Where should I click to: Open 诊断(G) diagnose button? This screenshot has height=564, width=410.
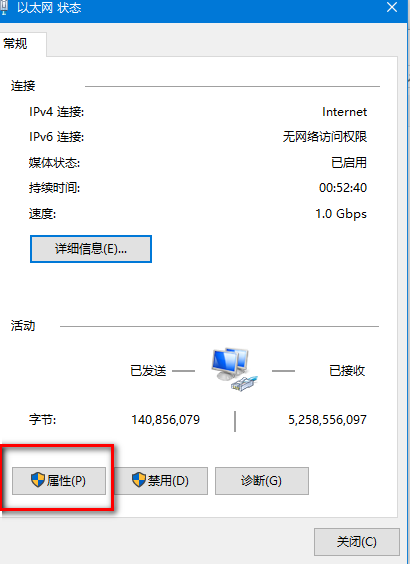click(x=262, y=481)
